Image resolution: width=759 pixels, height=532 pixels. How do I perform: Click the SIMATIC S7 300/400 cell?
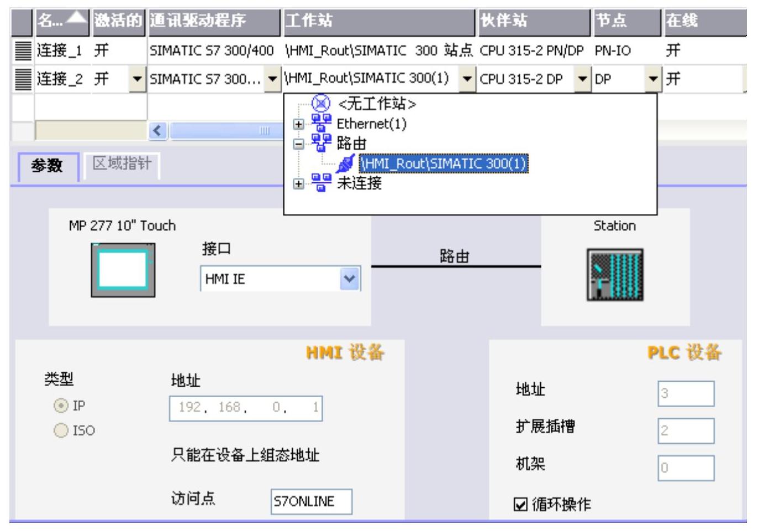click(214, 51)
